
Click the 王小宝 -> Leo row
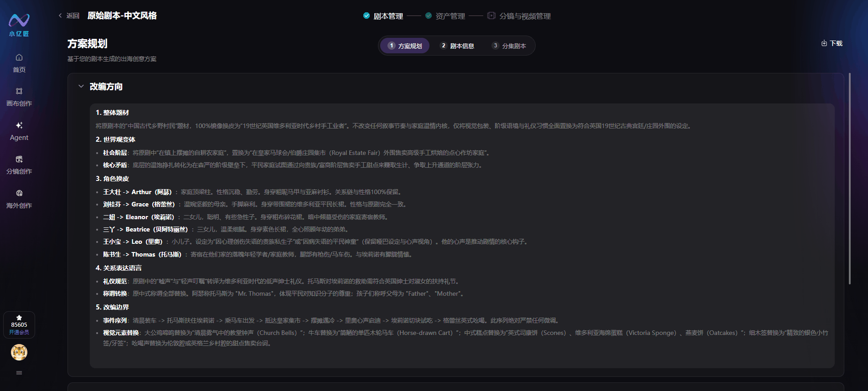click(316, 242)
